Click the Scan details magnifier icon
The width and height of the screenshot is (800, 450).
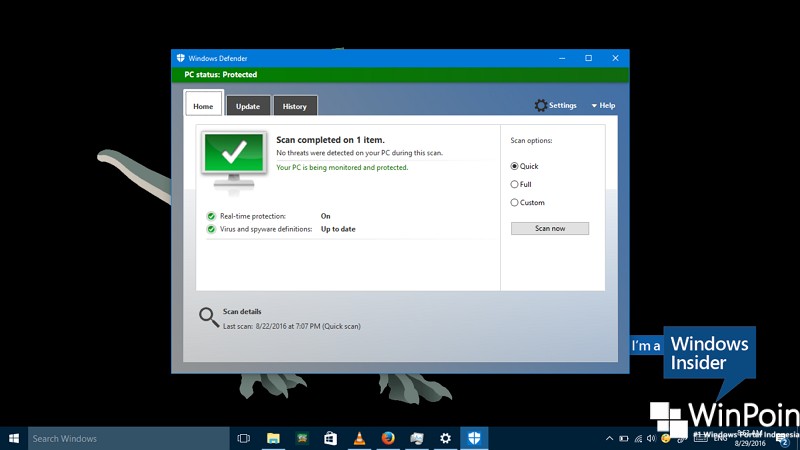(x=209, y=317)
